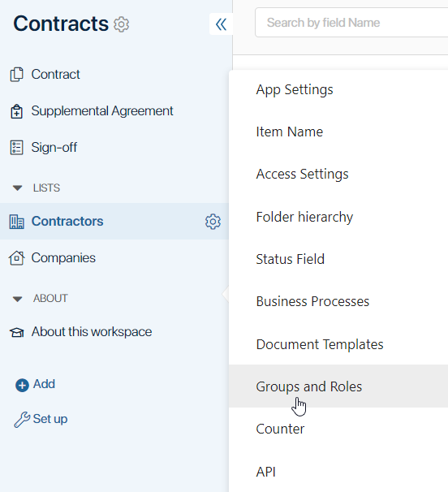Screen dimensions: 448x492
Task: Open Contractors app settings gear
Action: coord(213,222)
